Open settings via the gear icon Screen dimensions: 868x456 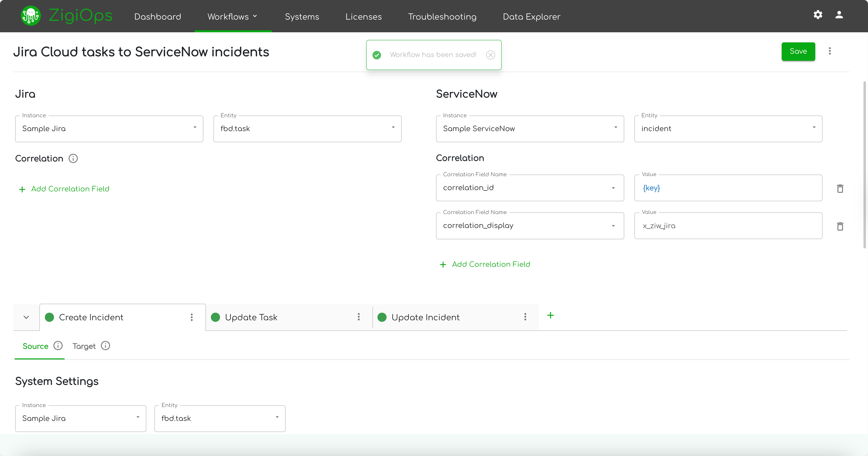818,15
